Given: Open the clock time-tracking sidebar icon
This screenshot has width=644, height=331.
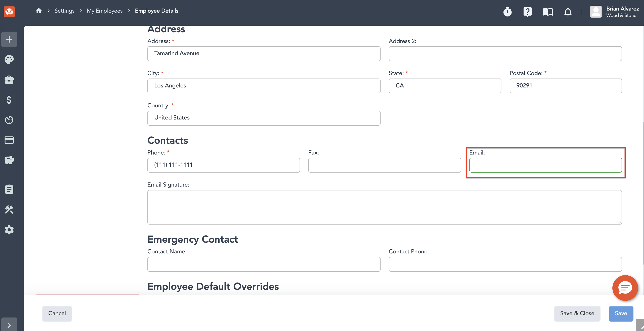Looking at the screenshot, I should [9, 120].
